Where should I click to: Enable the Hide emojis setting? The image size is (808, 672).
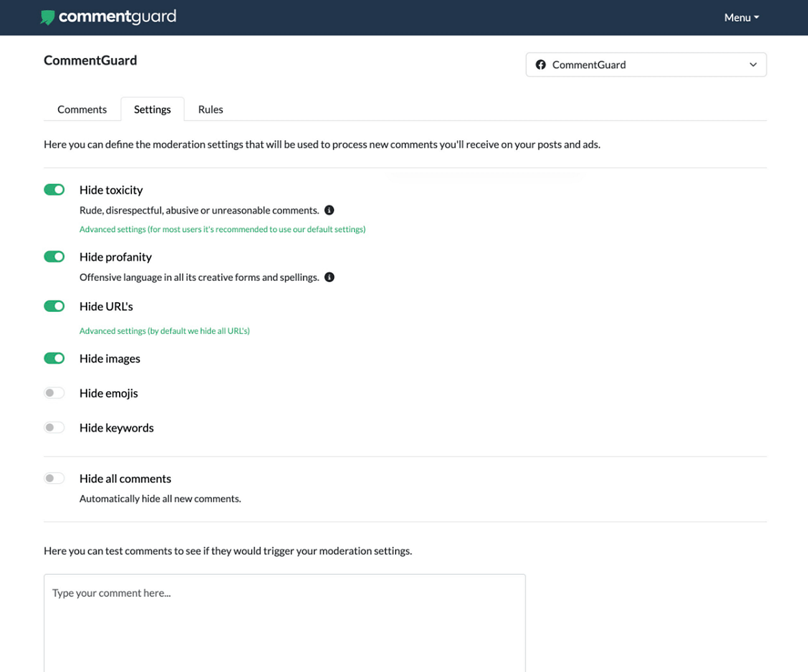coord(54,392)
